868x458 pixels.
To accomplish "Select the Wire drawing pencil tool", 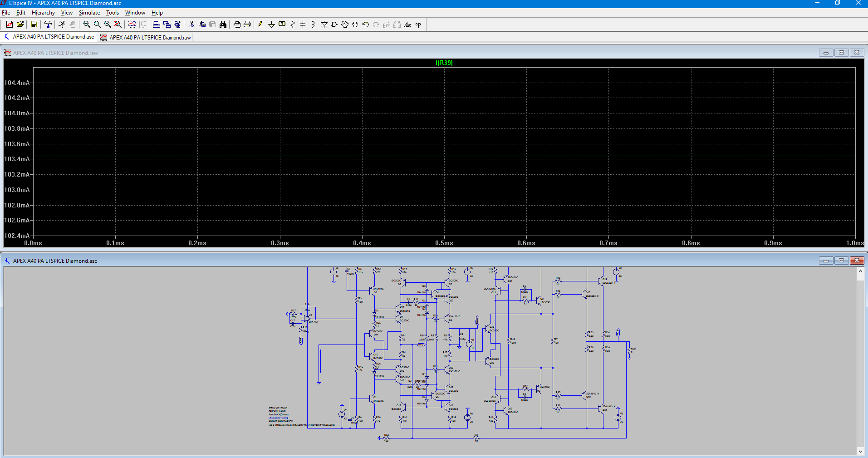I will tap(261, 25).
